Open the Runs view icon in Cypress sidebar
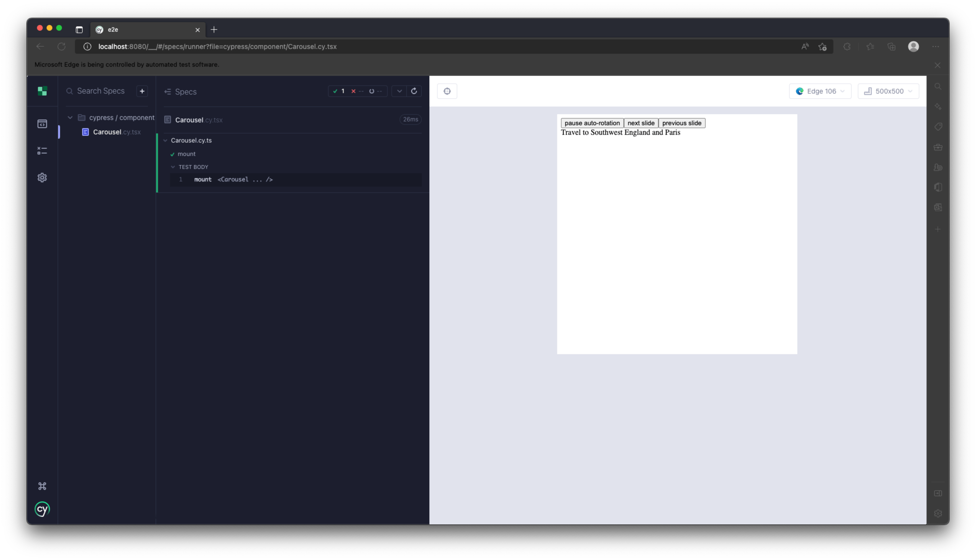Image resolution: width=976 pixels, height=560 pixels. point(42,150)
